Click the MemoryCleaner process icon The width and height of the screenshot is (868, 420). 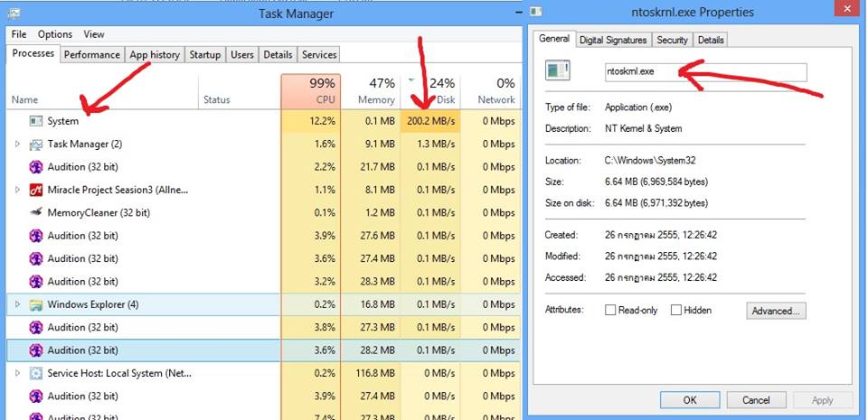(36, 212)
